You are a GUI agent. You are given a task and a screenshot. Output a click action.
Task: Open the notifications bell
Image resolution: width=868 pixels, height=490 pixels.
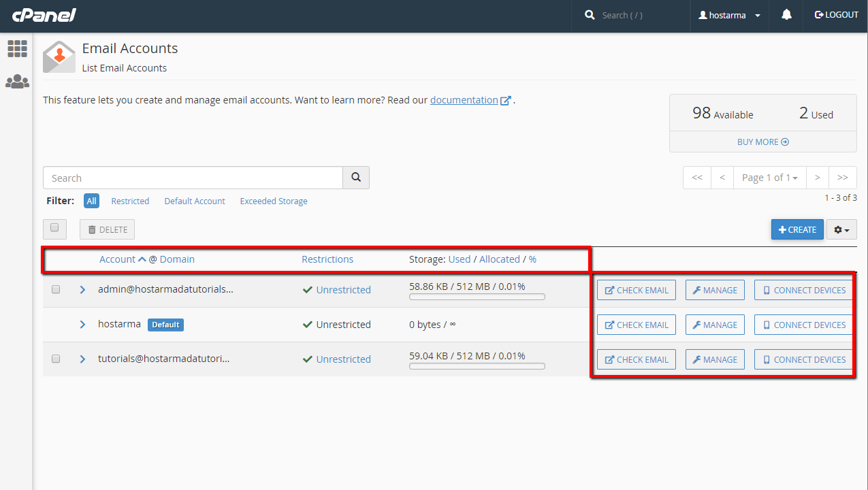pyautogui.click(x=786, y=15)
